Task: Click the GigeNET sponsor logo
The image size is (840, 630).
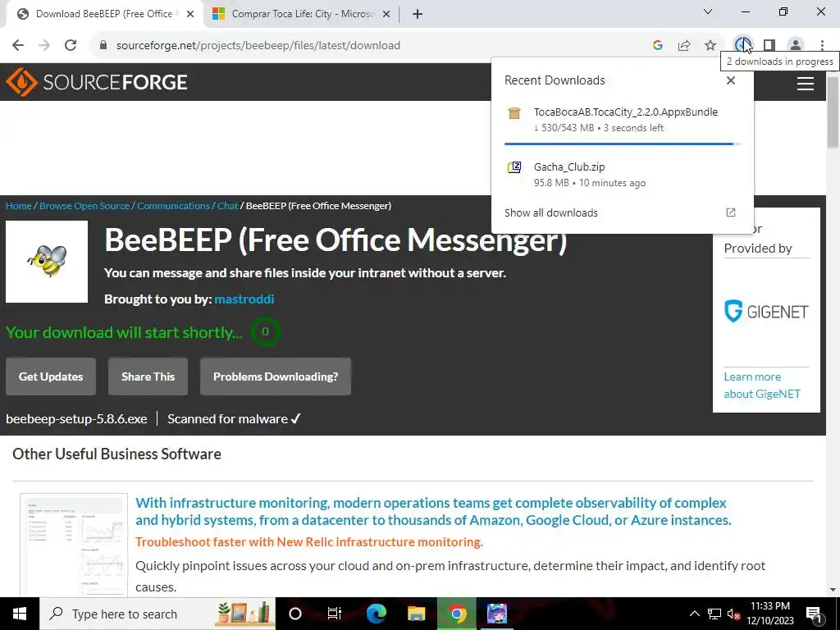Action: pyautogui.click(x=766, y=311)
